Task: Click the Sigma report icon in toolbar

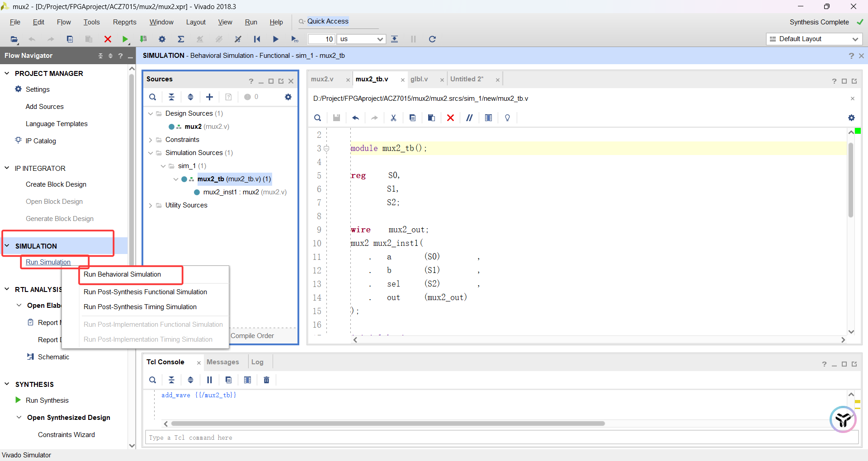Action: (x=181, y=39)
